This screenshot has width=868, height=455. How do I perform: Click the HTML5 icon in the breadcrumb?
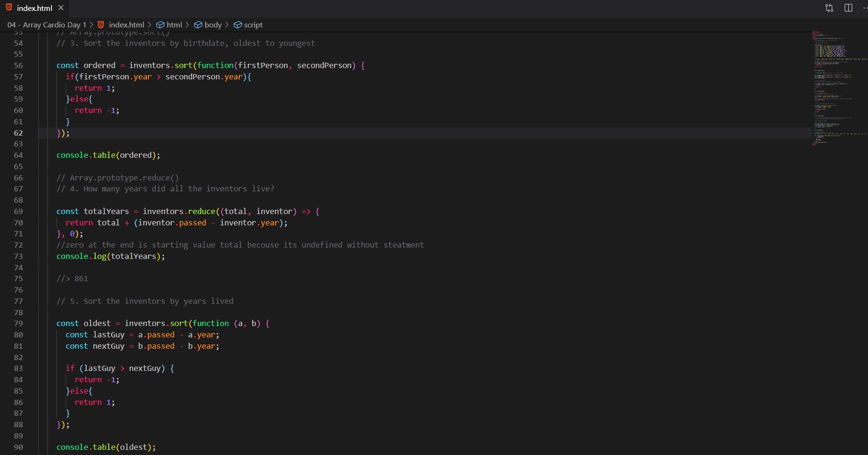[x=101, y=25]
